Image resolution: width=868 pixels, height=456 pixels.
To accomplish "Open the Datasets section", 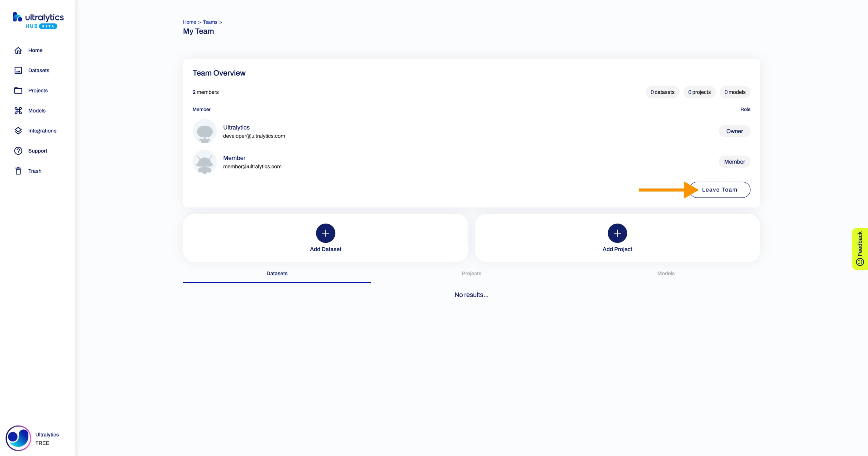I will pyautogui.click(x=39, y=70).
